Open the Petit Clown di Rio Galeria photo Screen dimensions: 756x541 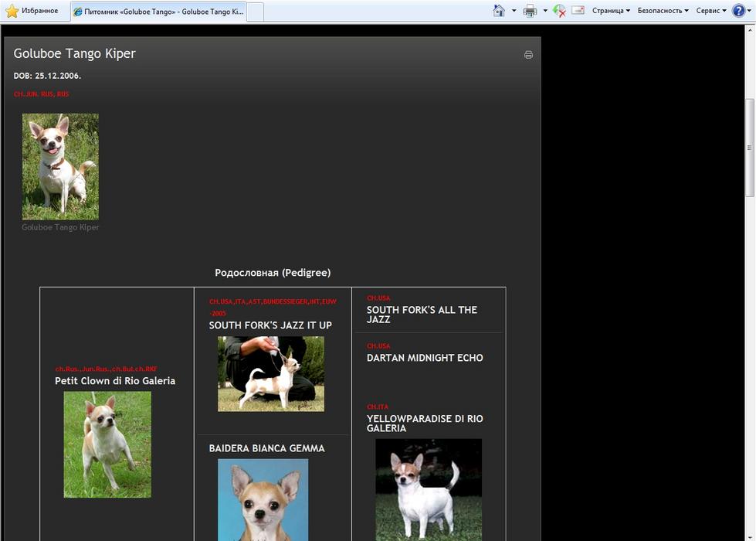(107, 444)
